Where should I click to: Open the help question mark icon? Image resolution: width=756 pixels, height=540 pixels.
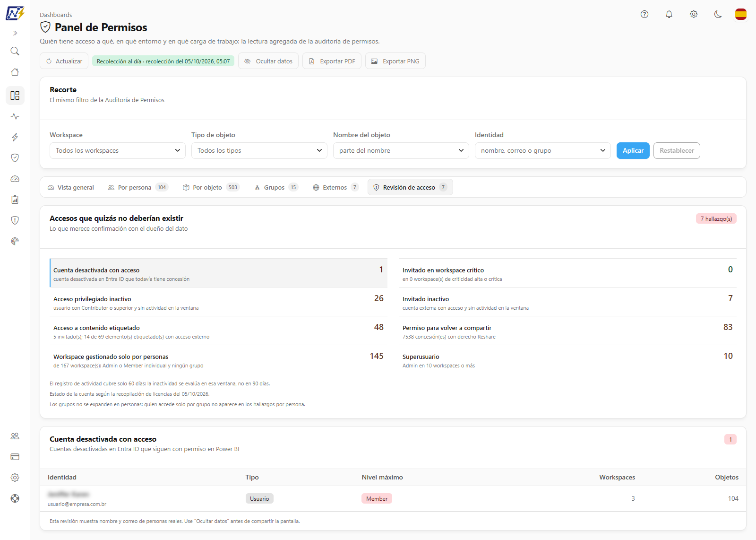(644, 14)
